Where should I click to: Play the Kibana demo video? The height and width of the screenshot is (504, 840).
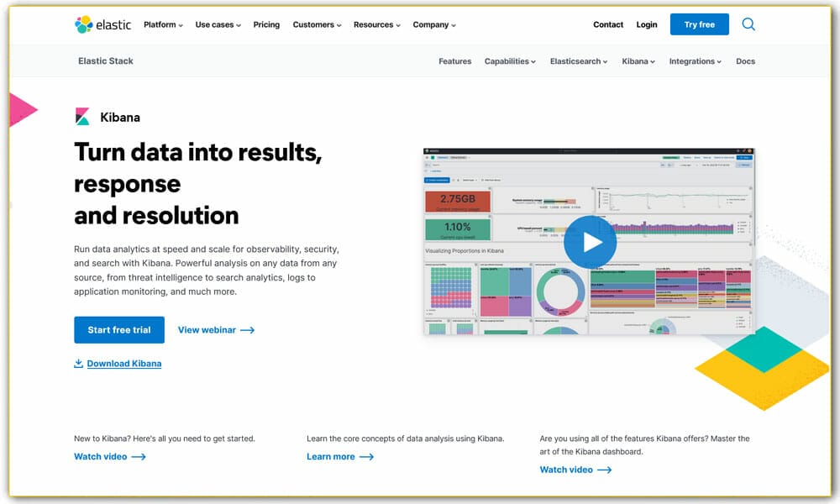point(591,241)
